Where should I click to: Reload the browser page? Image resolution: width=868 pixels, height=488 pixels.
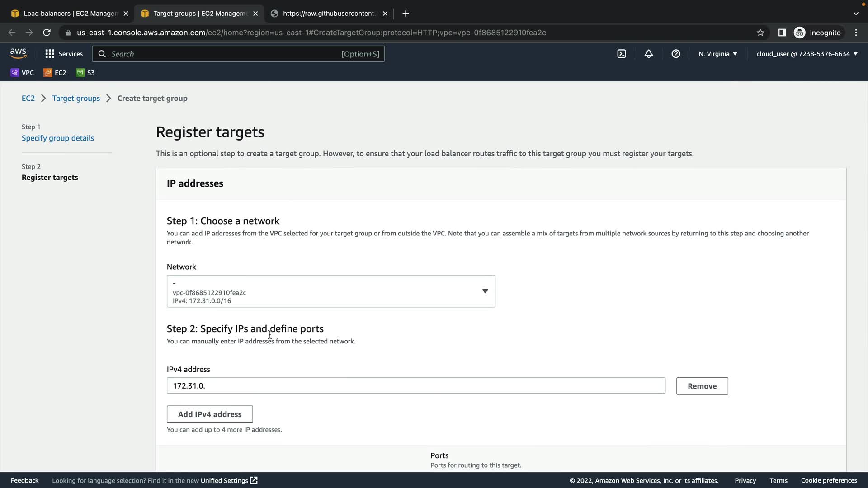click(47, 33)
